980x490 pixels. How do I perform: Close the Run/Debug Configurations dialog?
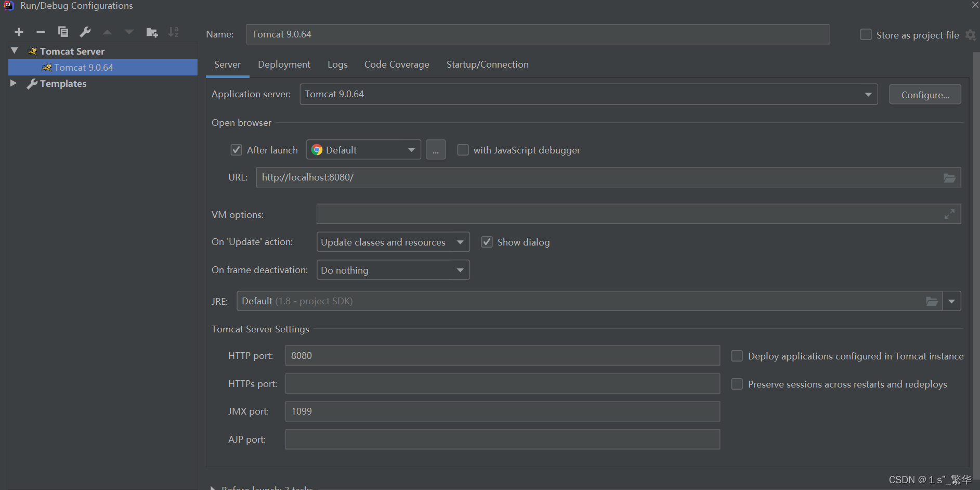(x=975, y=5)
